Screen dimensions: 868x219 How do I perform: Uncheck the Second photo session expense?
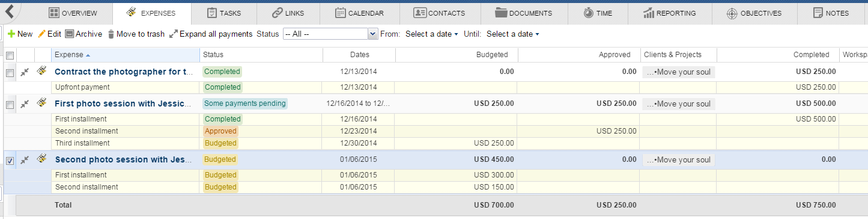(10, 161)
